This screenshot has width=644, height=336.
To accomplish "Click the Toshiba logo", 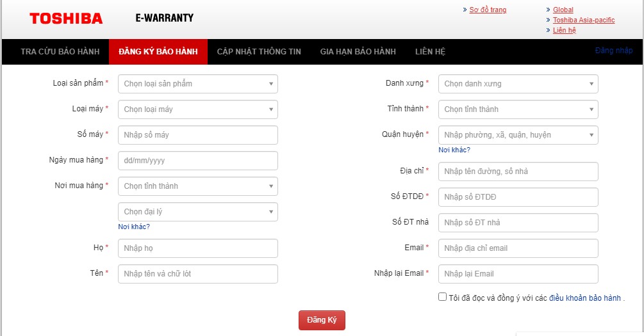I will (66, 19).
